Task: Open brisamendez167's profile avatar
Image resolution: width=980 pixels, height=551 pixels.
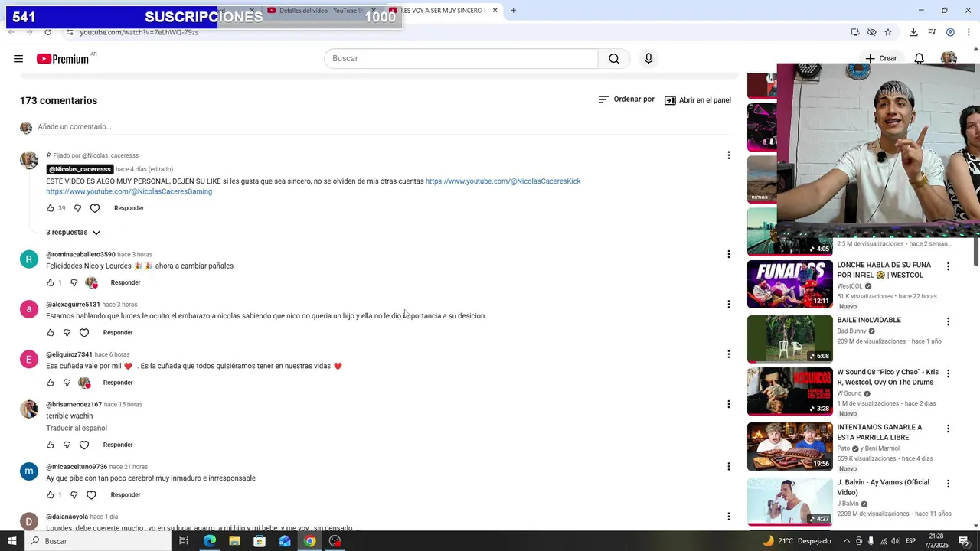Action: coord(29,409)
